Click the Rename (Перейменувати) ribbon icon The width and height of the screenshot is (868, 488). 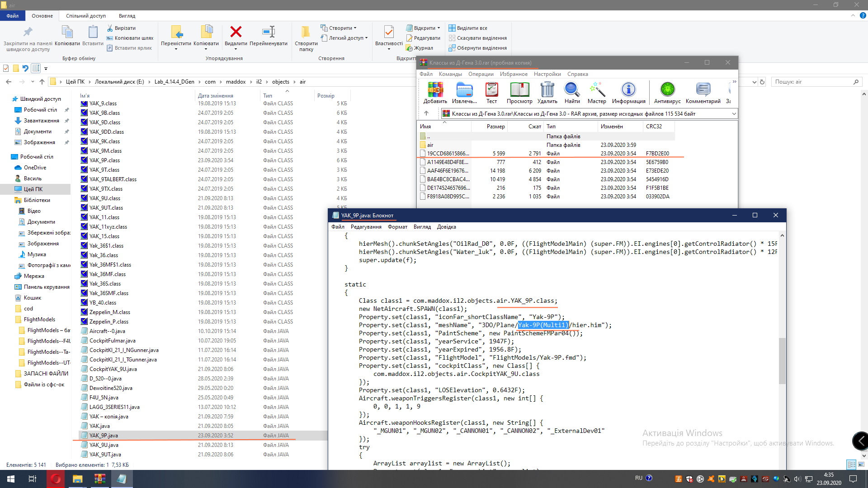(269, 32)
